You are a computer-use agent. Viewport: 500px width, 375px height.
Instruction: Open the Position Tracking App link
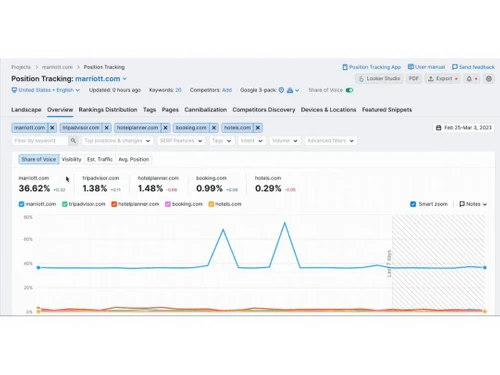(x=372, y=67)
